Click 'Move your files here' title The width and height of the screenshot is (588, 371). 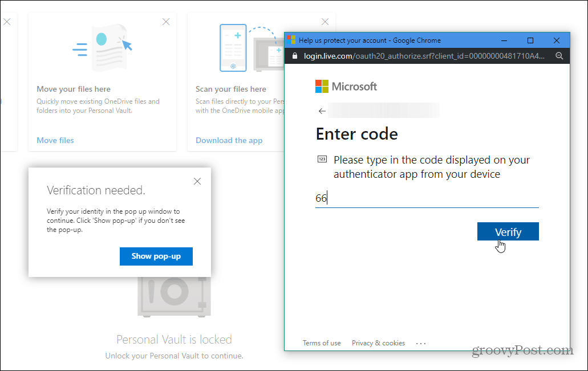74,89
